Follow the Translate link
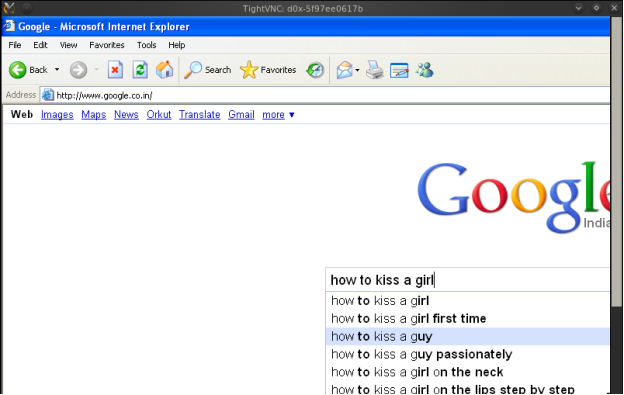The width and height of the screenshot is (624, 395). pyautogui.click(x=199, y=115)
